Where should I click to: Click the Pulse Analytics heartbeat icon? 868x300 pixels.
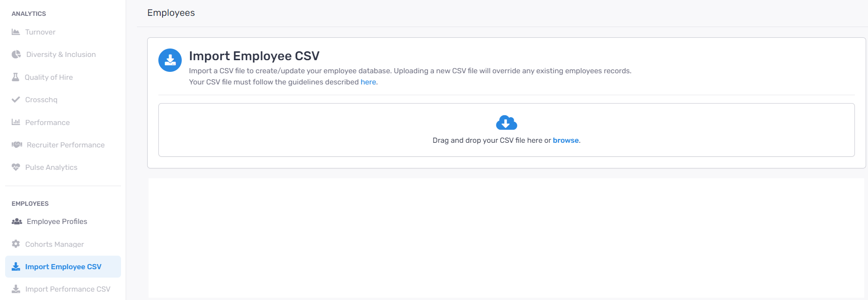[16, 167]
